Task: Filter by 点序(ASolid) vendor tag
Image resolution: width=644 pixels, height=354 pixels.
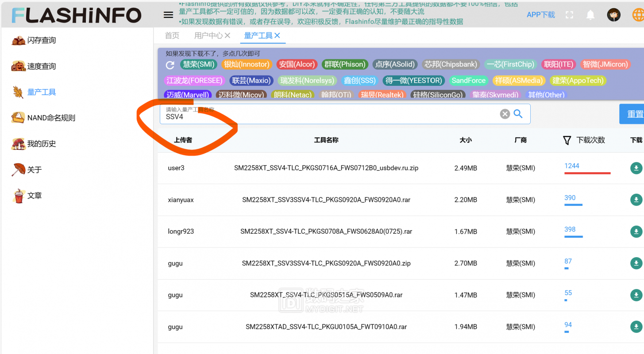Action: pyautogui.click(x=395, y=64)
